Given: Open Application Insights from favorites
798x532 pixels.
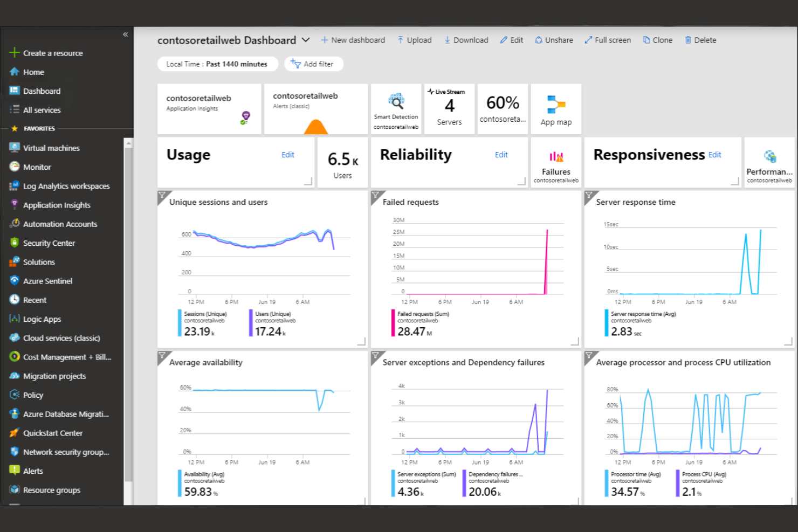Looking at the screenshot, I should click(x=57, y=205).
